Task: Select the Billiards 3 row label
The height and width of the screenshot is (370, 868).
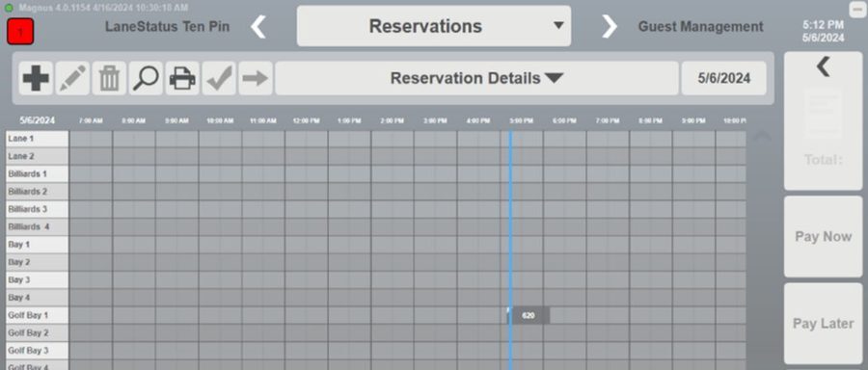Action: point(37,209)
